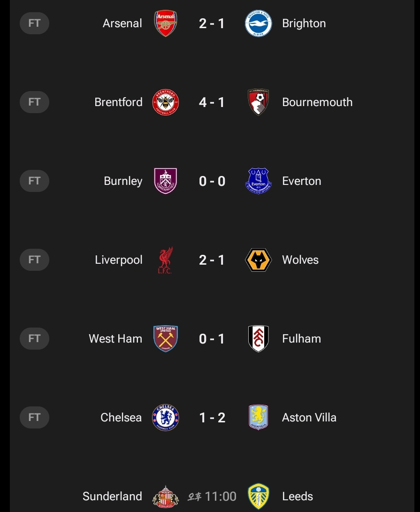Select the Liverpool liver bird logo
Viewport: 420px width, 512px height.
[x=166, y=260]
